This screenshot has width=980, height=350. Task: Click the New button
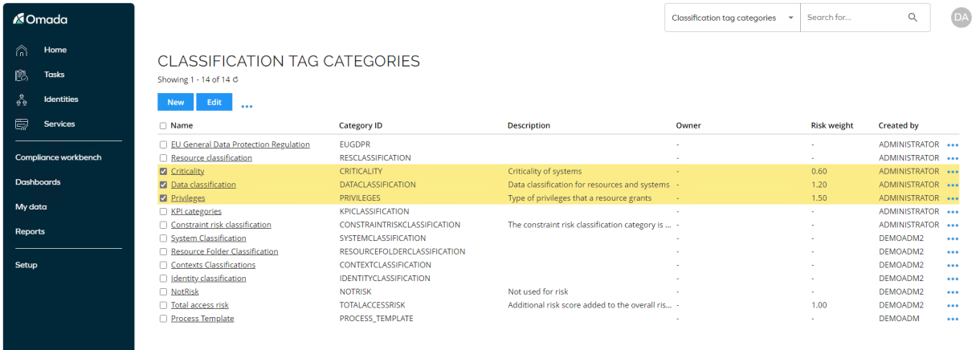pyautogui.click(x=176, y=102)
